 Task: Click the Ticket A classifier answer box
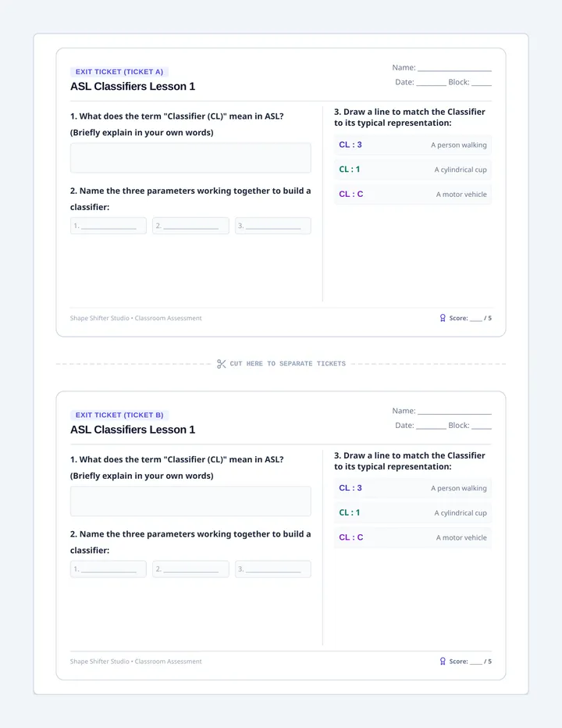tap(190, 158)
